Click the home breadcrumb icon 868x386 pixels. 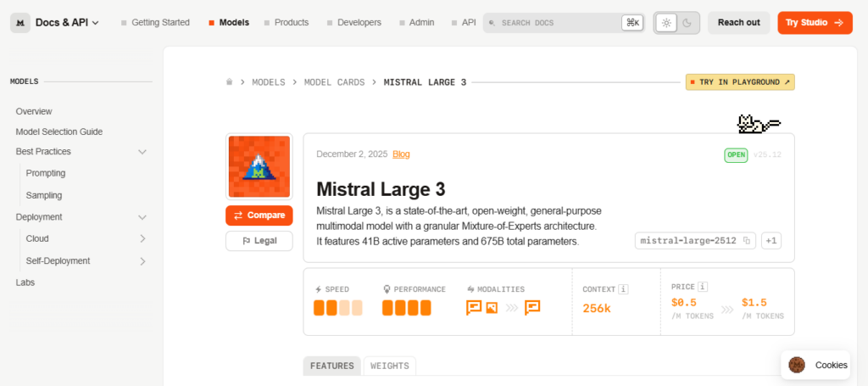(229, 82)
